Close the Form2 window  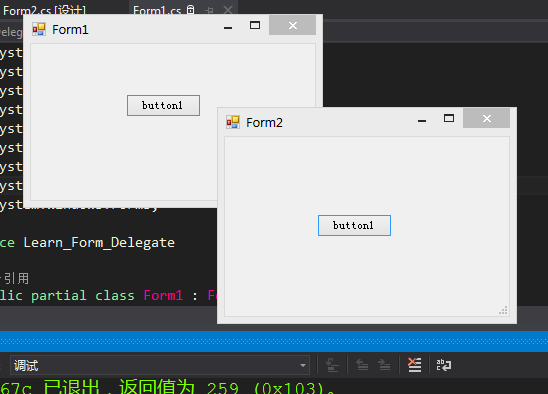[486, 119]
